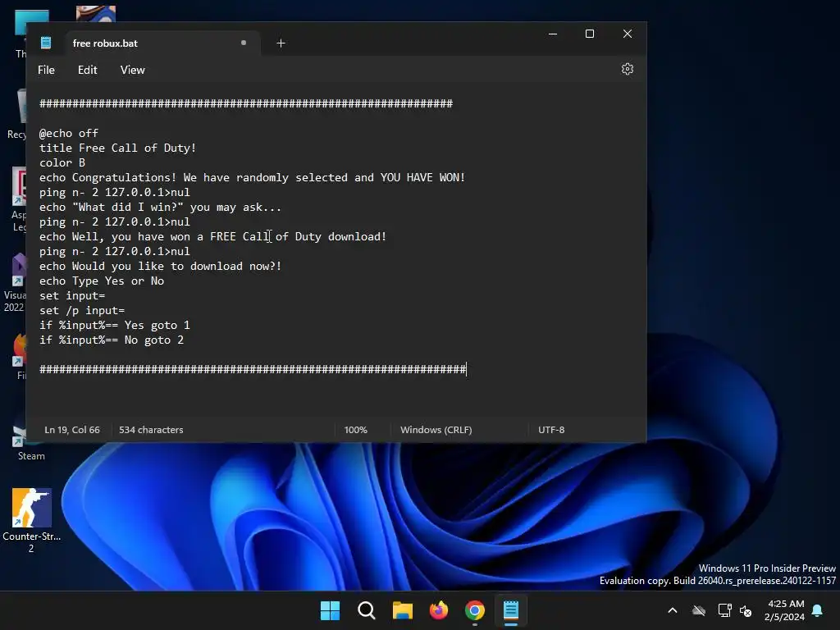Click line 'color B'
840x630 pixels.
62,162
